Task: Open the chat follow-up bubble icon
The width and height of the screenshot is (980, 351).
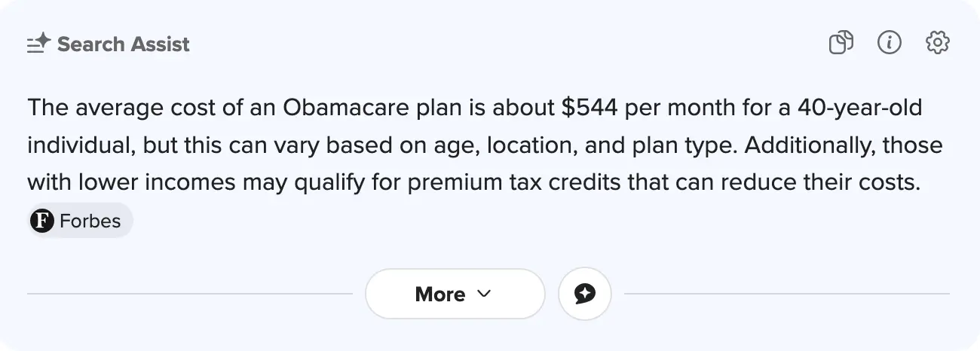Action: coord(584,294)
